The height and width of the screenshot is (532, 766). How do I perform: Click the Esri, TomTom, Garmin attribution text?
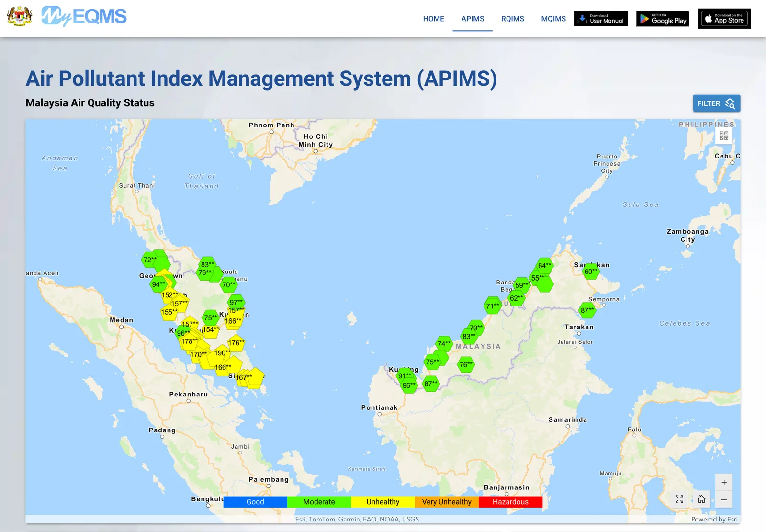[x=357, y=519]
